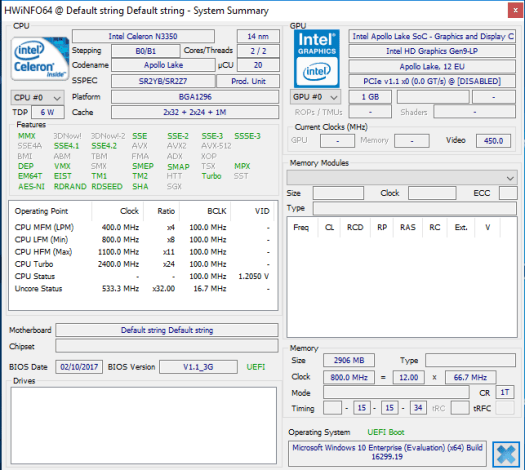Click the Freq column header in memory timings

click(x=301, y=227)
